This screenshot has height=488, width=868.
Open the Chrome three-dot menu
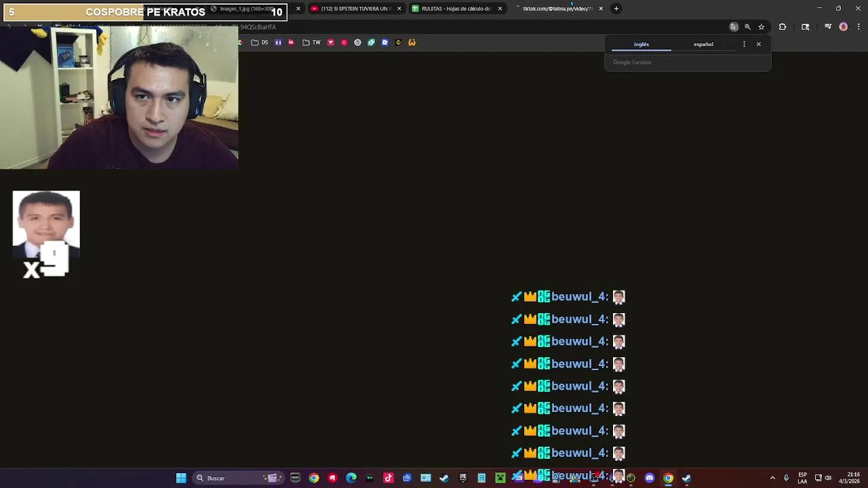(x=859, y=27)
